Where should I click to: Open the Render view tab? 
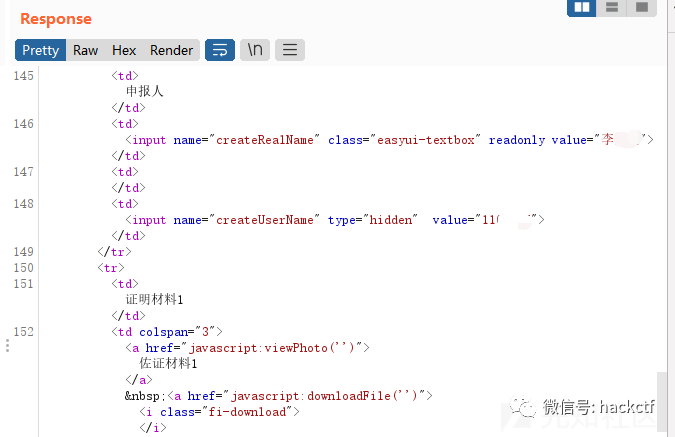pyautogui.click(x=171, y=50)
